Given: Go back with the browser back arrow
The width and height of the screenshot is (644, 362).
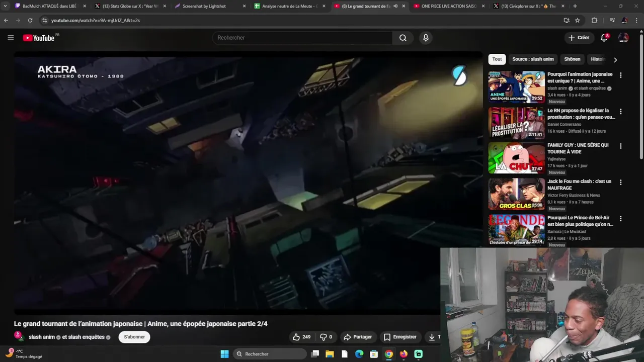Looking at the screenshot, I should coord(6,20).
